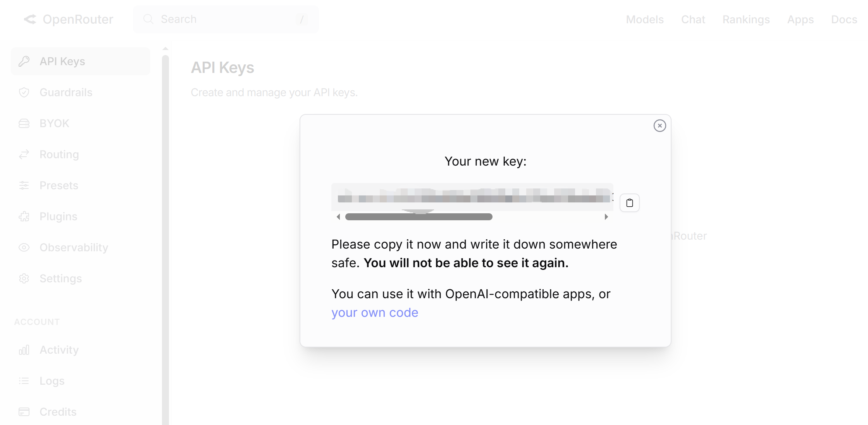The image size is (868, 425).
Task: Open Settings from the sidebar
Action: (60, 278)
